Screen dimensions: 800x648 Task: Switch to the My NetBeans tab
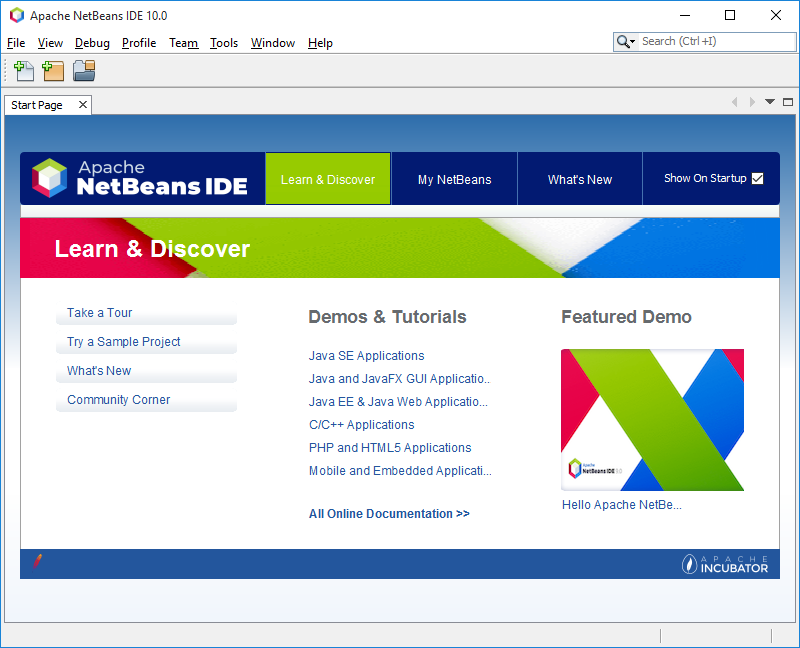(x=455, y=179)
